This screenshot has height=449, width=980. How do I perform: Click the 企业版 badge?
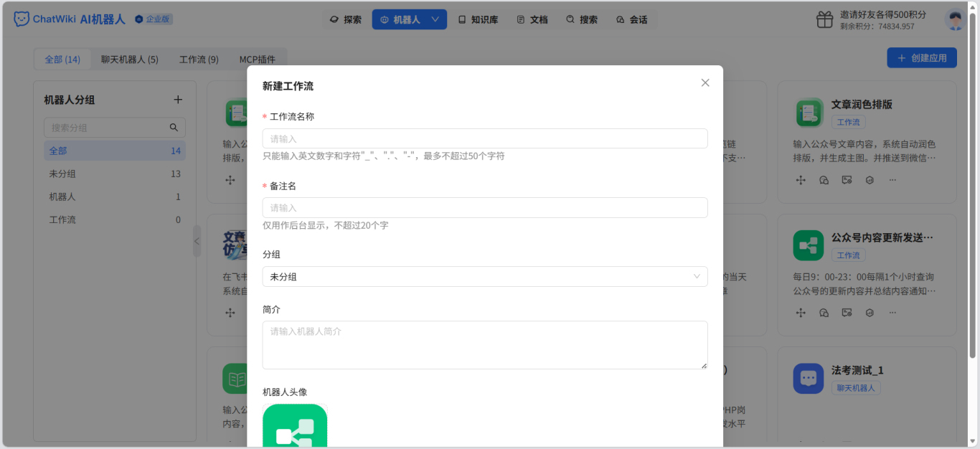(153, 19)
